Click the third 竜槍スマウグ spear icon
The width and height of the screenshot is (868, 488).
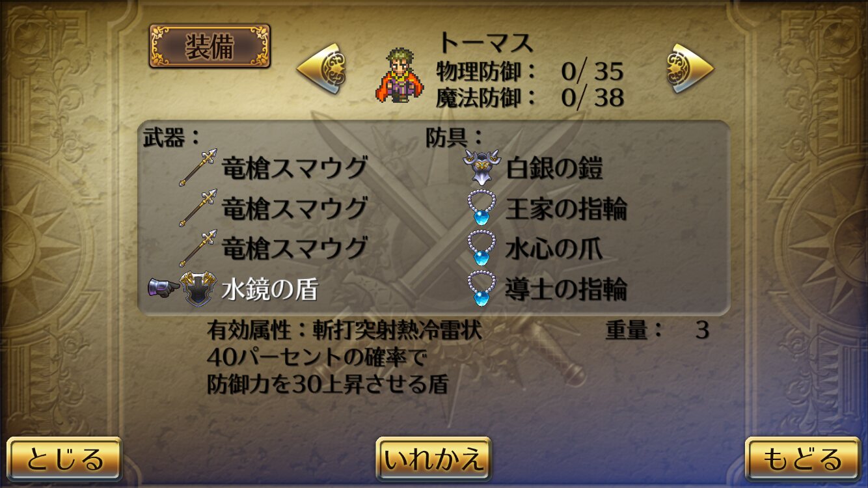(x=198, y=249)
